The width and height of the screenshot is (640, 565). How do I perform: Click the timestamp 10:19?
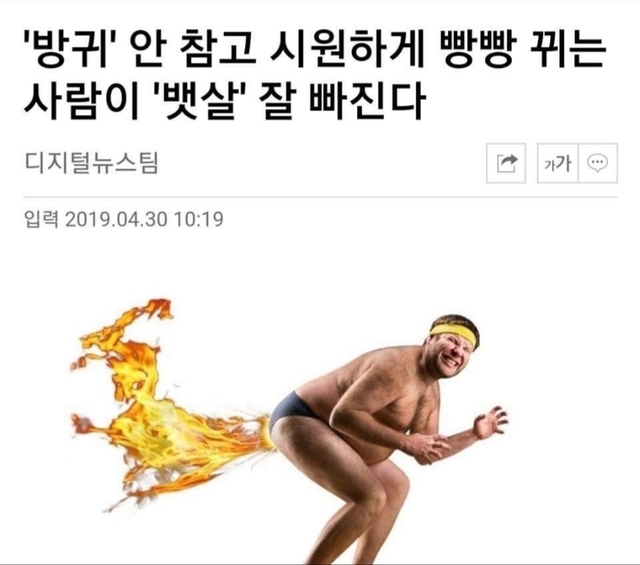(x=199, y=219)
